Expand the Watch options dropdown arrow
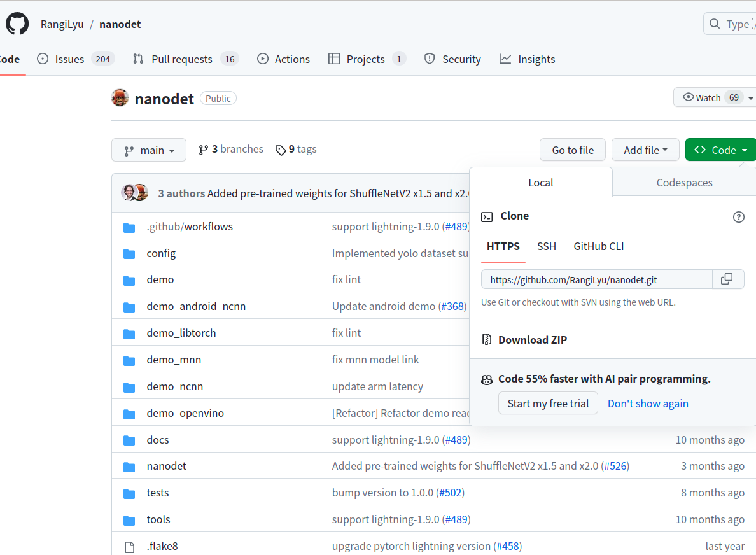Image resolution: width=756 pixels, height=555 pixels. [751, 98]
